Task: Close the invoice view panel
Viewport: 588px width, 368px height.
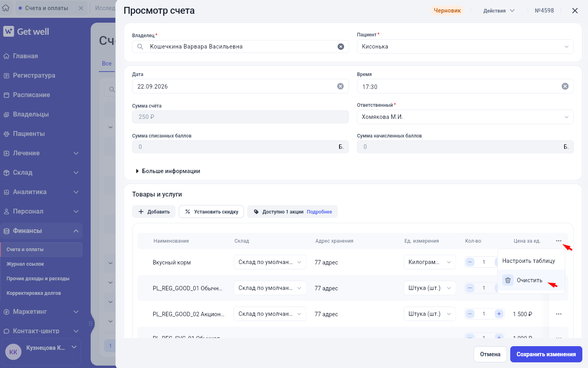Action: 575,11
